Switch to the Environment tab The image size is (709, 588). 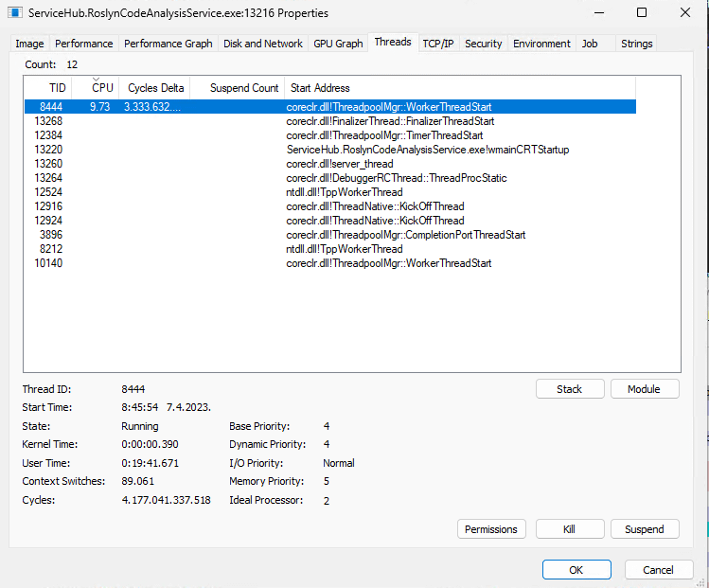(x=541, y=44)
